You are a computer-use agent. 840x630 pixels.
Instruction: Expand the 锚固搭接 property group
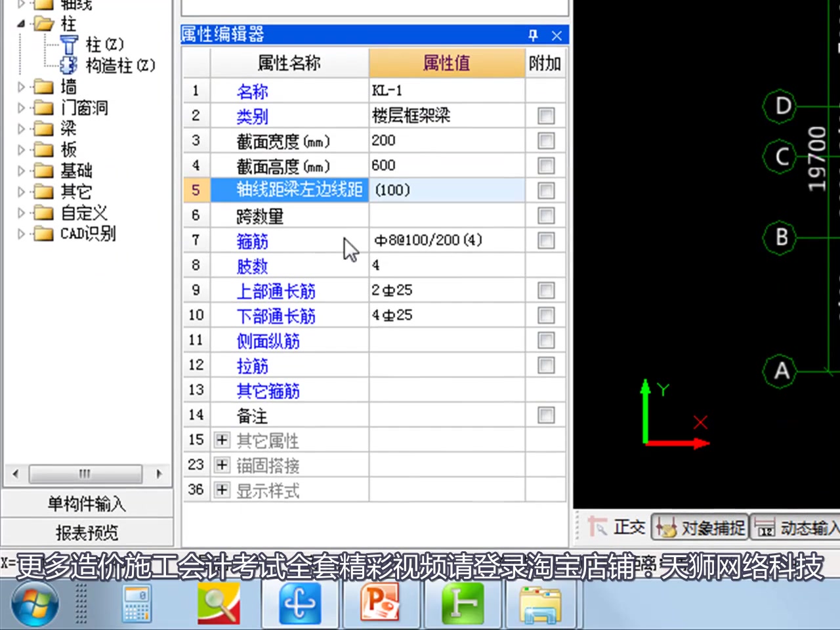[x=222, y=465]
